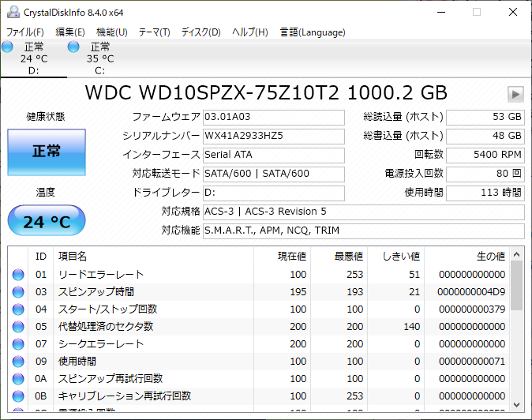Click the transfer mode field SATA/600

tap(273, 174)
